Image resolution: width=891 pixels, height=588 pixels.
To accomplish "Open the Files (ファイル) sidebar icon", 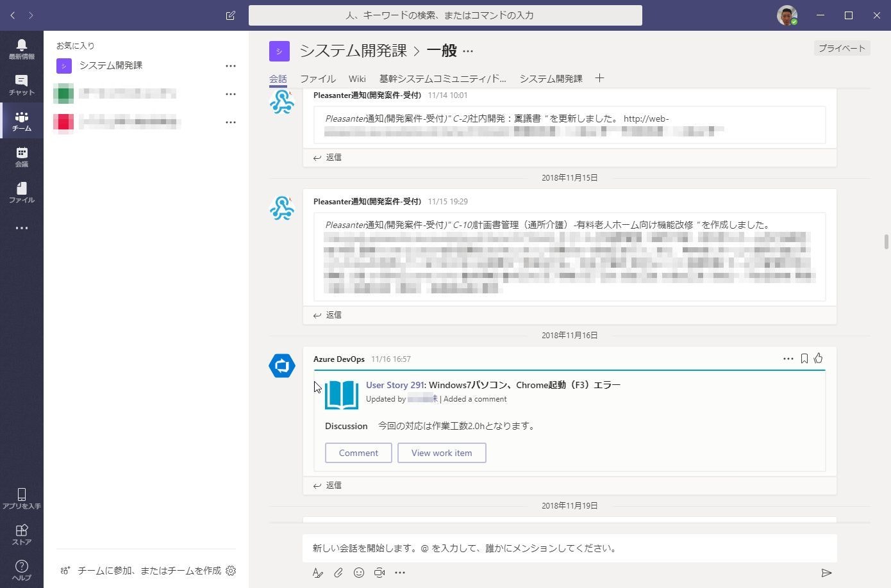I will click(x=21, y=192).
